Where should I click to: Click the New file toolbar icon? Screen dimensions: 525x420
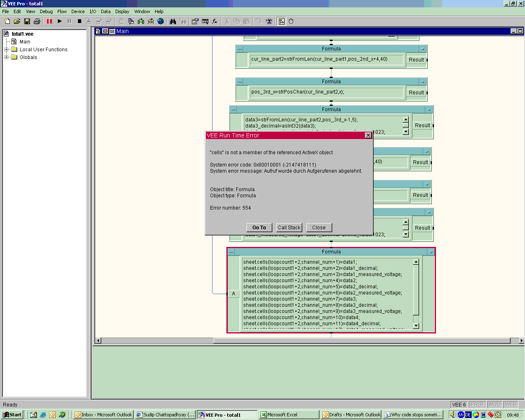click(x=7, y=21)
